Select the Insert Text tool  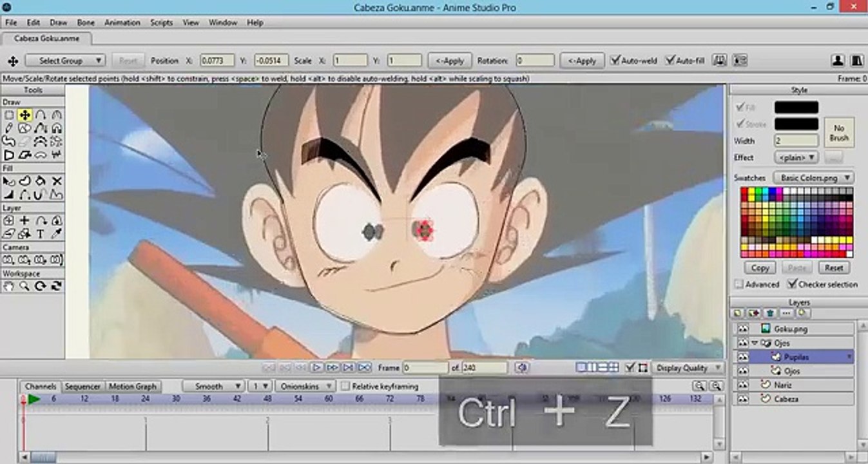click(41, 234)
